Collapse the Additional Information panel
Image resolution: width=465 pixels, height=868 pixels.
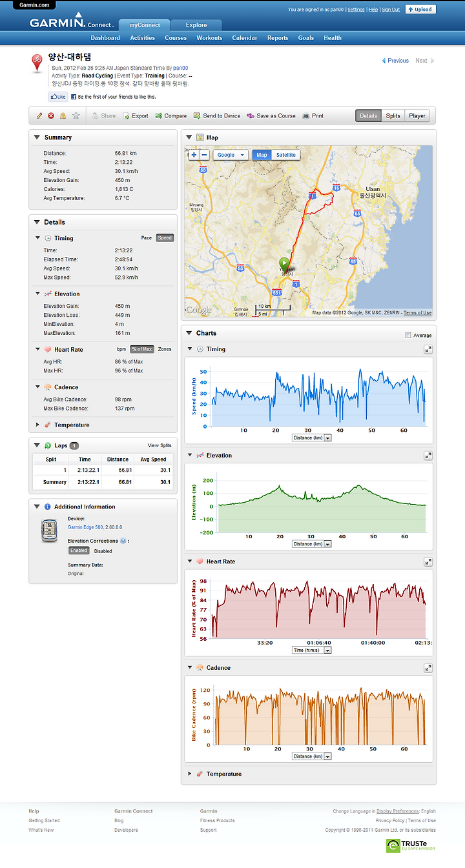coord(37,507)
